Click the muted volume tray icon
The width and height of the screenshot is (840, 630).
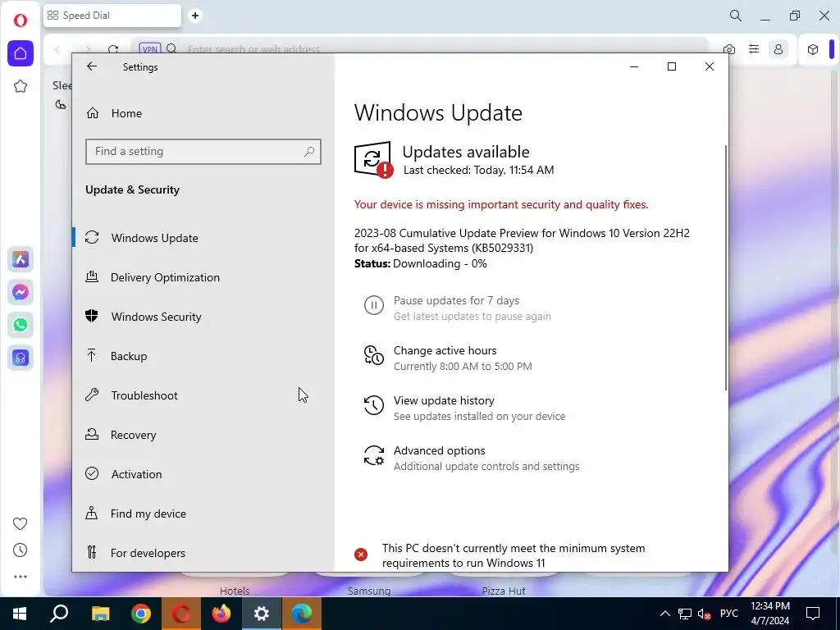pos(705,614)
